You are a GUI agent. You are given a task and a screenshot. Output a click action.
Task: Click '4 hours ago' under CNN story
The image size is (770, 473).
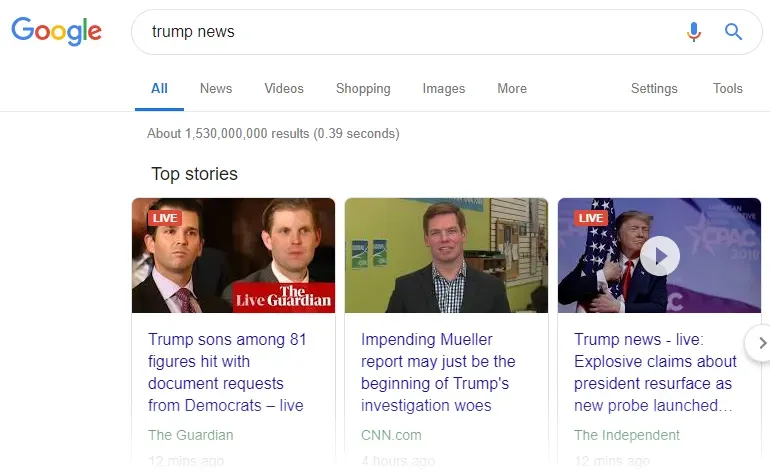398,461
